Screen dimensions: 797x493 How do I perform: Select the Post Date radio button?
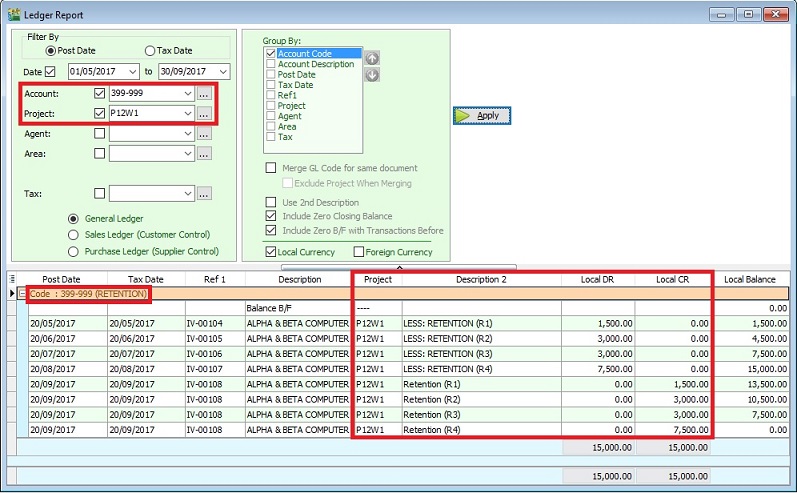pos(50,51)
